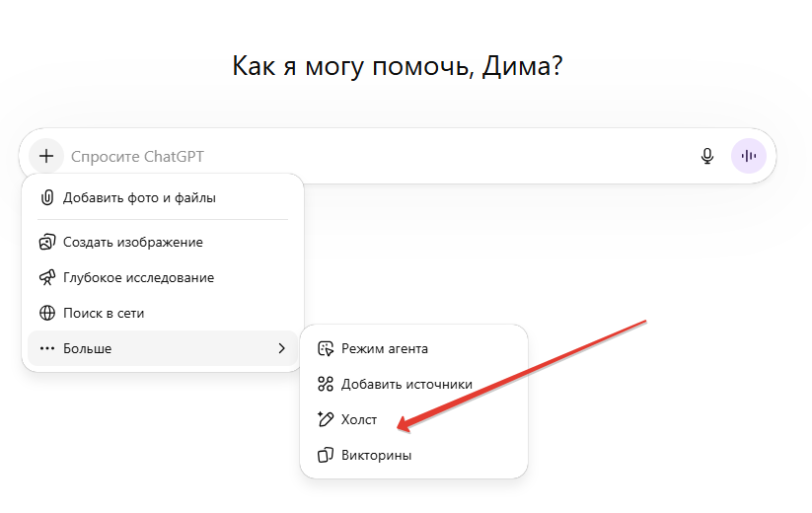
Task: Click the plus attach button
Action: coord(46,156)
